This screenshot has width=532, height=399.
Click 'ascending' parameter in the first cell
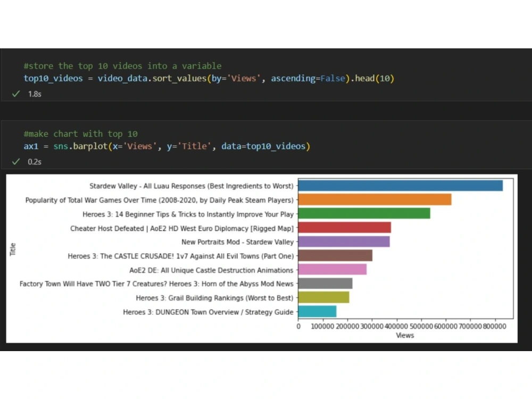293,78
